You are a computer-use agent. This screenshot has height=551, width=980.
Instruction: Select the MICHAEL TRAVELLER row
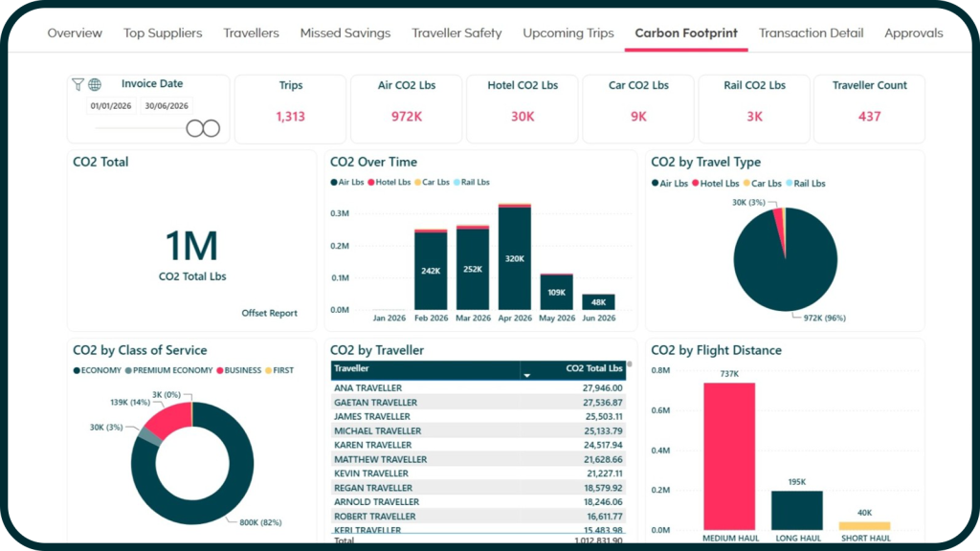click(479, 431)
